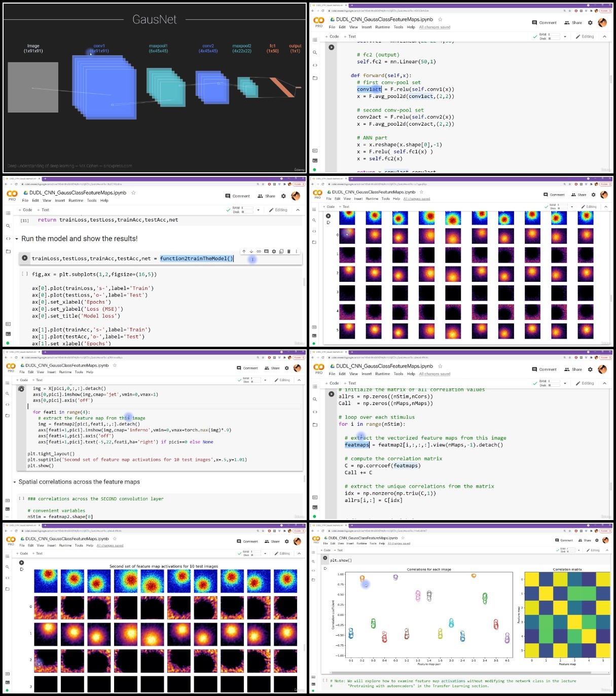Open RAM/Disk dropdown in def forward window

point(565,36)
